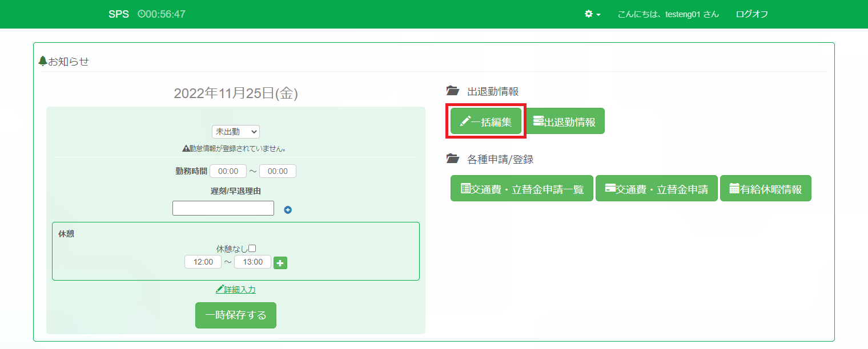
Task: Click the SPS brand title
Action: (x=119, y=14)
